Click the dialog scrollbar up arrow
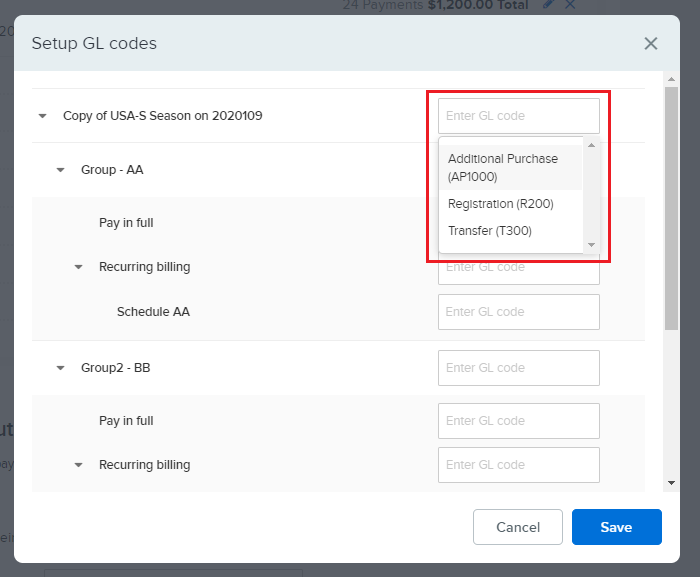 (x=671, y=79)
